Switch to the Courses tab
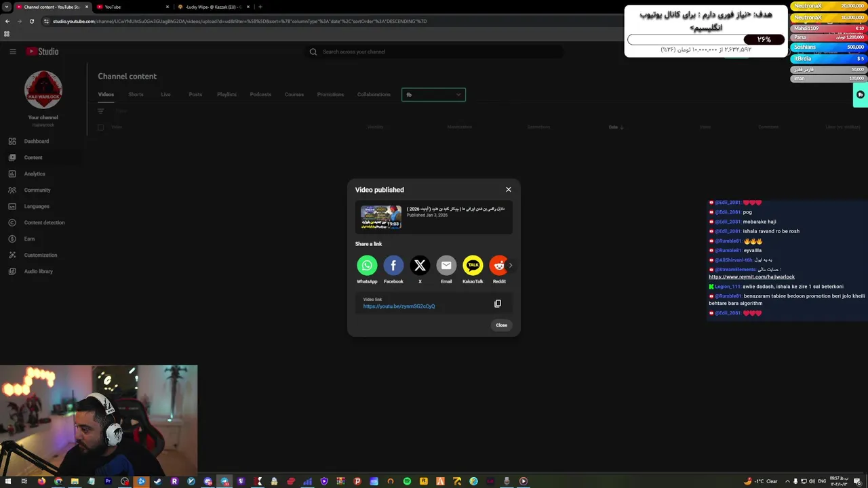 [294, 94]
